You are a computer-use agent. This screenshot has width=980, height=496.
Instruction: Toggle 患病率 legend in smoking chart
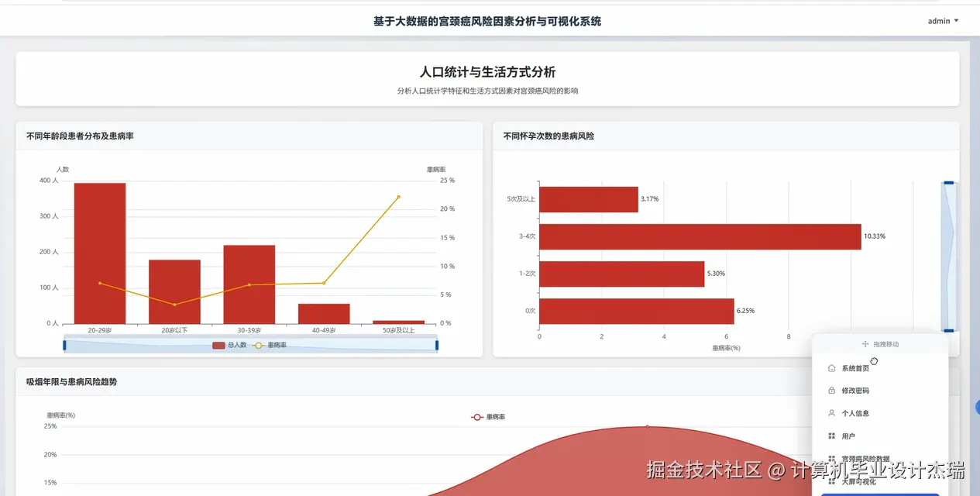pos(488,417)
